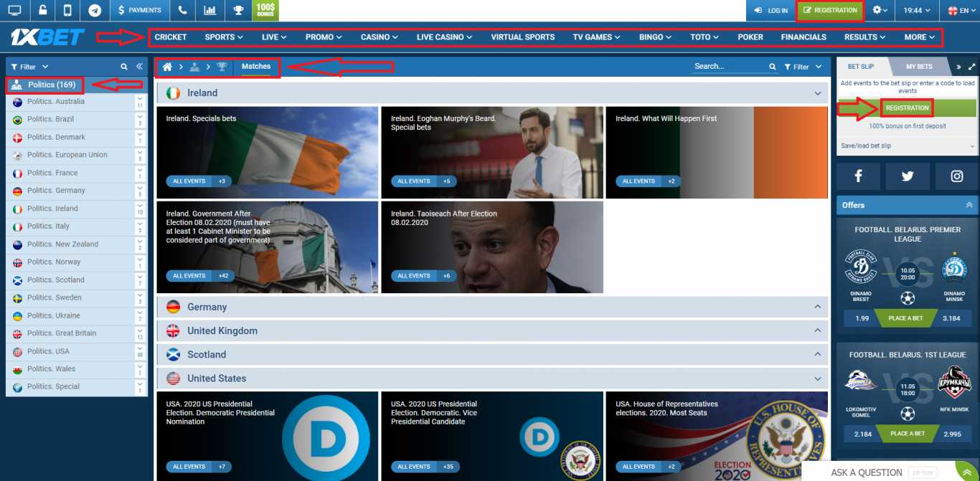The width and height of the screenshot is (980, 481).
Task: Open the Twitter icon
Action: tap(908, 176)
